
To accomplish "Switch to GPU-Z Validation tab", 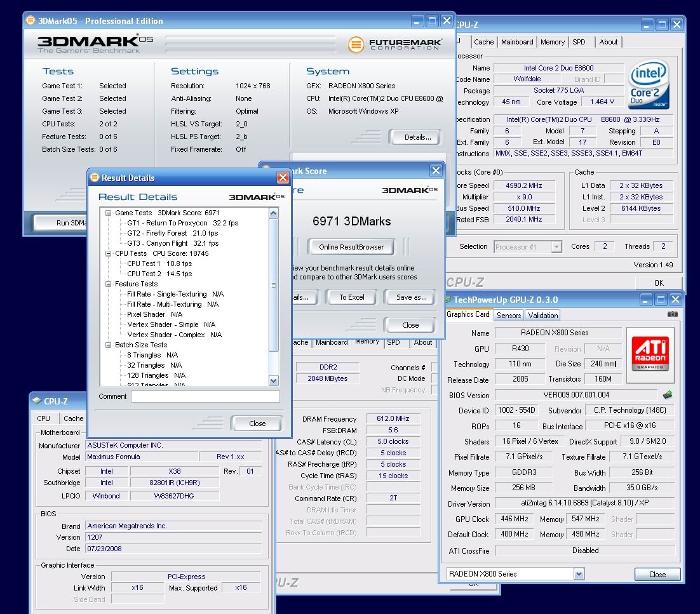I will (543, 315).
